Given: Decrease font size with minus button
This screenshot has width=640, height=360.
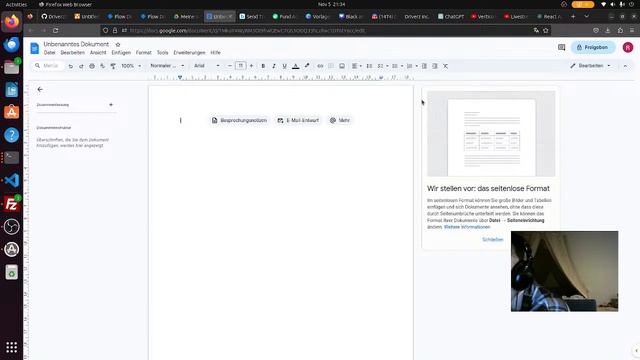Looking at the screenshot, I should [x=230, y=66].
